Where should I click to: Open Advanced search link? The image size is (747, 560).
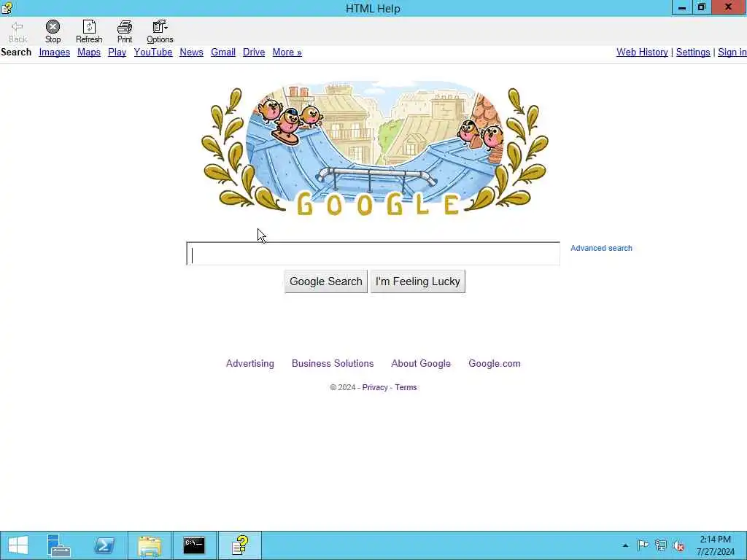[x=601, y=248]
